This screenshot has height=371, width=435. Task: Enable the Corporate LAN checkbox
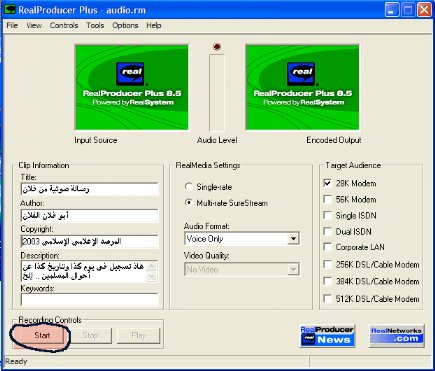[x=327, y=247]
